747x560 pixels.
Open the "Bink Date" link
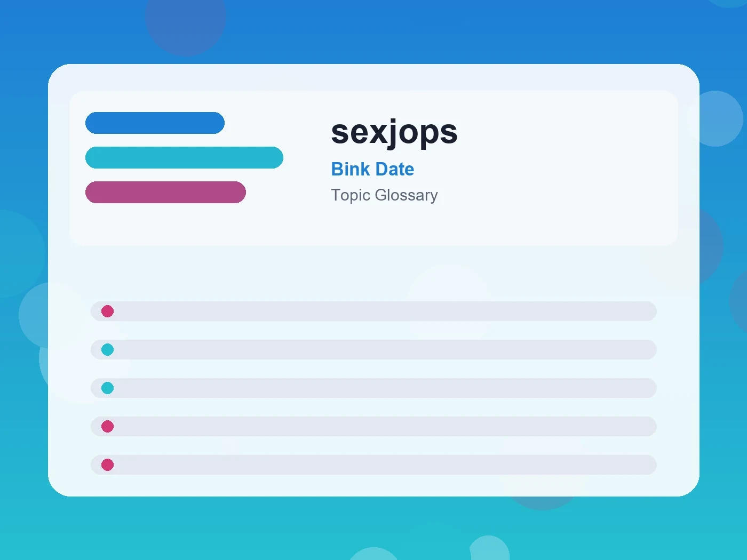tap(372, 169)
